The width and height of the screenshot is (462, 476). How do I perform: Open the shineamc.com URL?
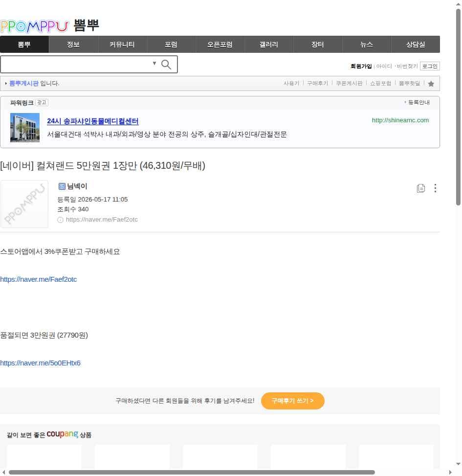point(400,120)
